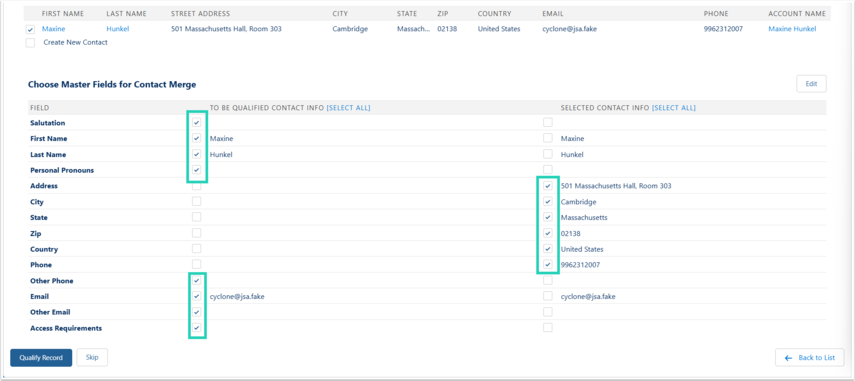
Task: Check Personal Pronouns checkbox under Selected Contact Info
Action: click(547, 170)
